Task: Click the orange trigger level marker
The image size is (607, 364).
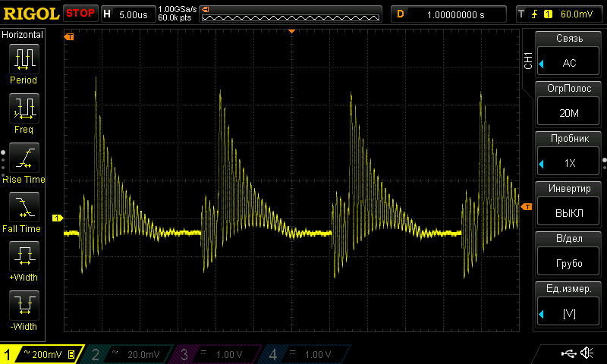Action: 527,206
